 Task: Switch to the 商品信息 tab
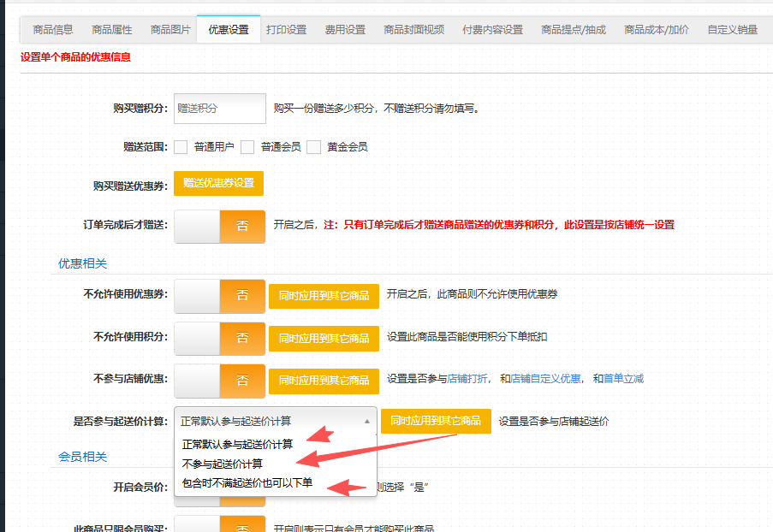(x=53, y=30)
